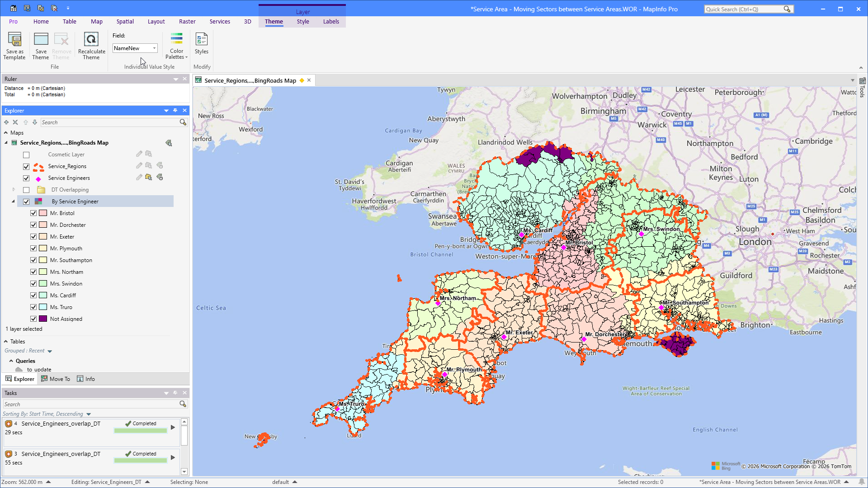Viewport: 868px width, 488px height.
Task: Click the purple Not Assigned color swatch
Action: click(43, 319)
